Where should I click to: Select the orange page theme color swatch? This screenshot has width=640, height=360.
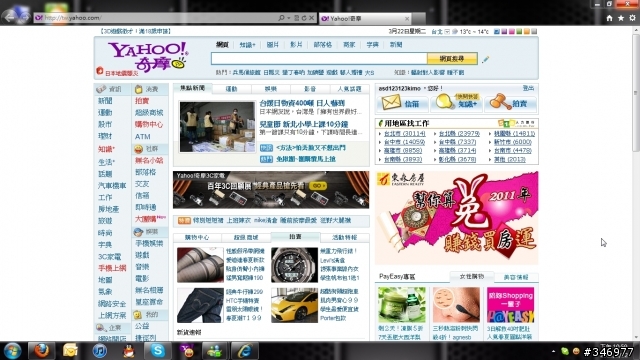tap(527, 31)
